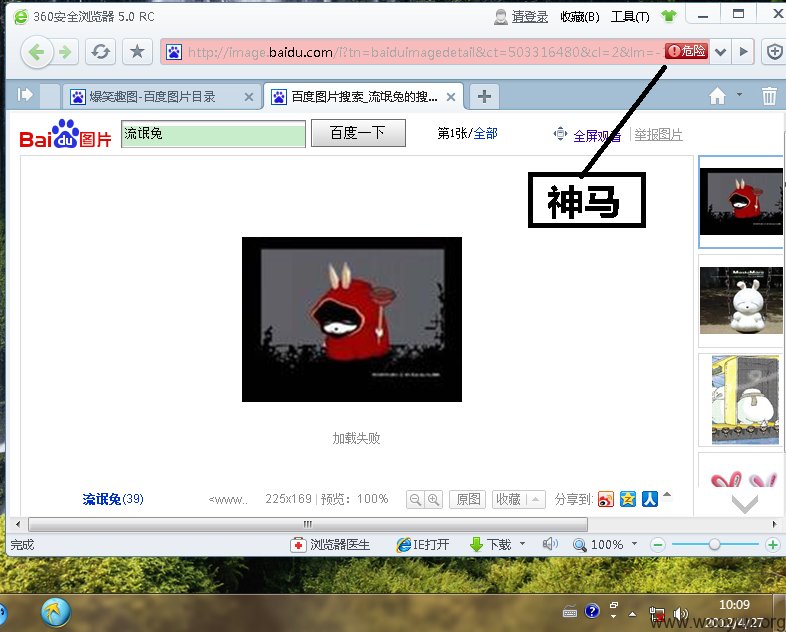Show hidden tray icons arrow
This screenshot has width=786, height=632.
pos(633,614)
